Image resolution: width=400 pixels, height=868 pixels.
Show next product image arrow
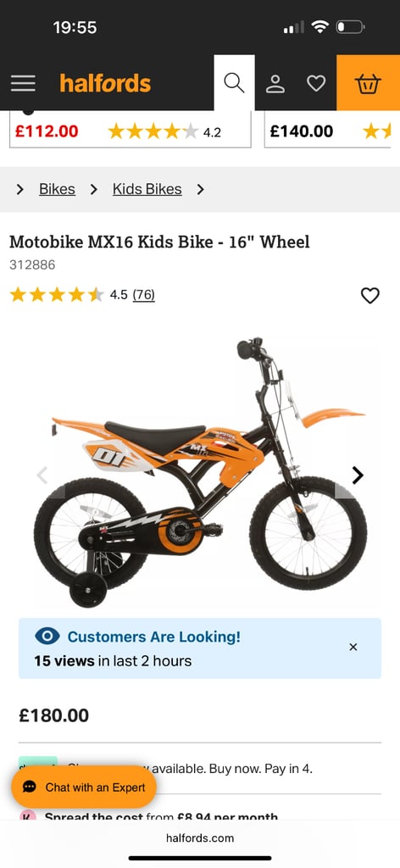click(358, 475)
